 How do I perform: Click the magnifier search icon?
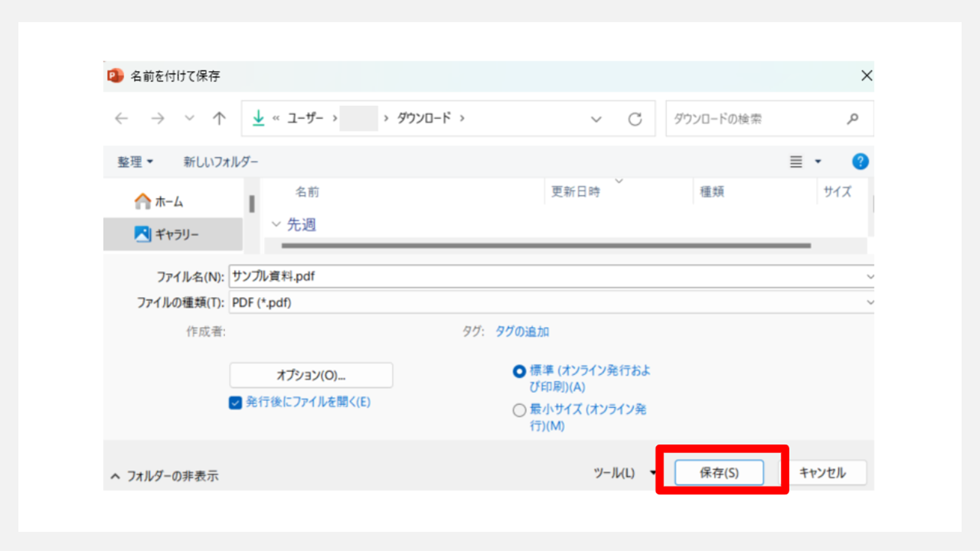853,119
